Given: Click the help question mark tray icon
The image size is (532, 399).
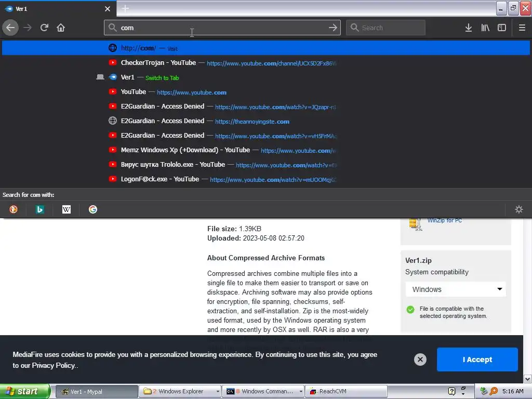Looking at the screenshot, I should 451,391.
